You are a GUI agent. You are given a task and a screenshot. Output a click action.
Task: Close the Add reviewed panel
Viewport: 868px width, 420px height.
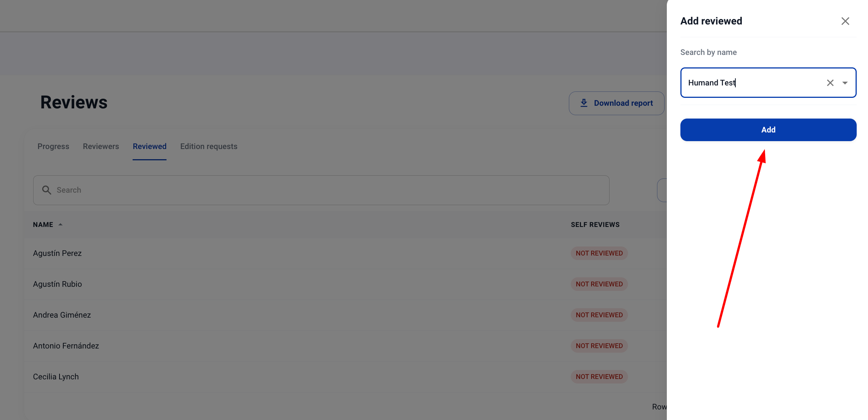pyautogui.click(x=845, y=21)
